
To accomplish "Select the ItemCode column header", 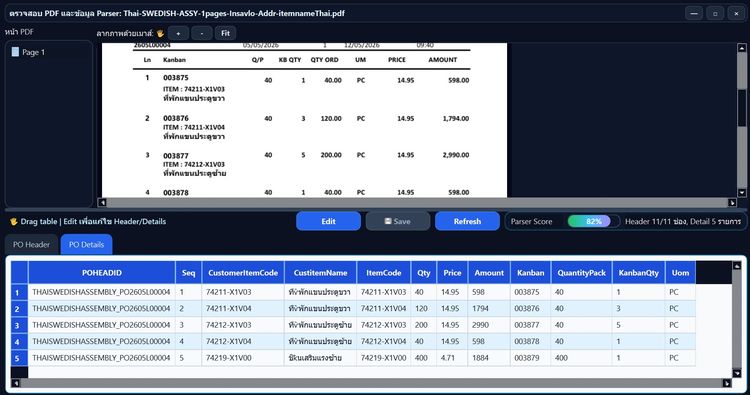I will coord(384,273).
